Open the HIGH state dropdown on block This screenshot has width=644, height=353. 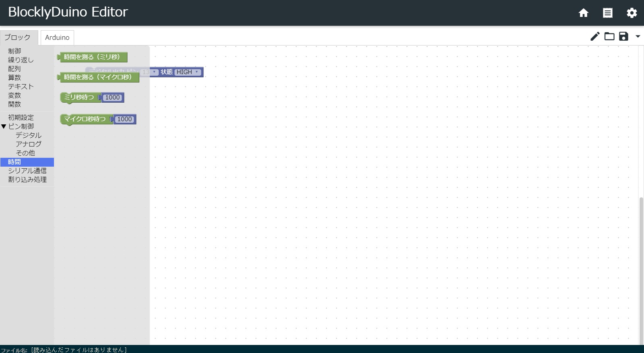coord(188,72)
